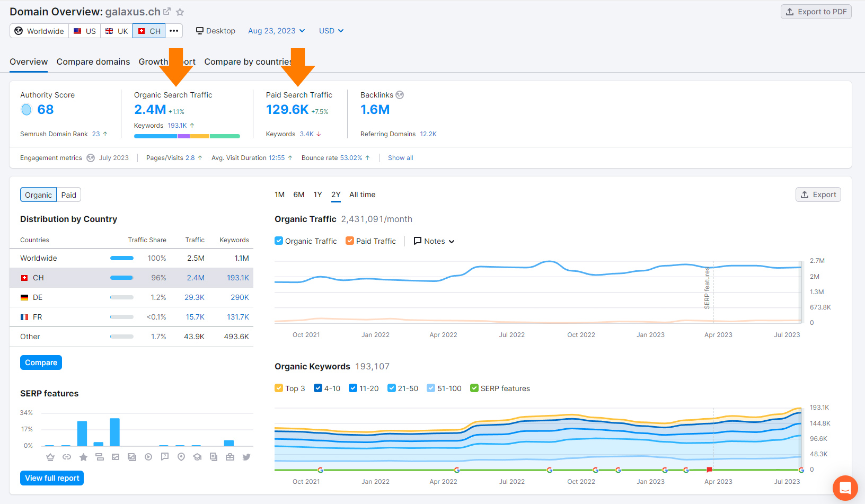The width and height of the screenshot is (865, 504).
Task: Select the image pack SERP icon
Action: [x=132, y=457]
